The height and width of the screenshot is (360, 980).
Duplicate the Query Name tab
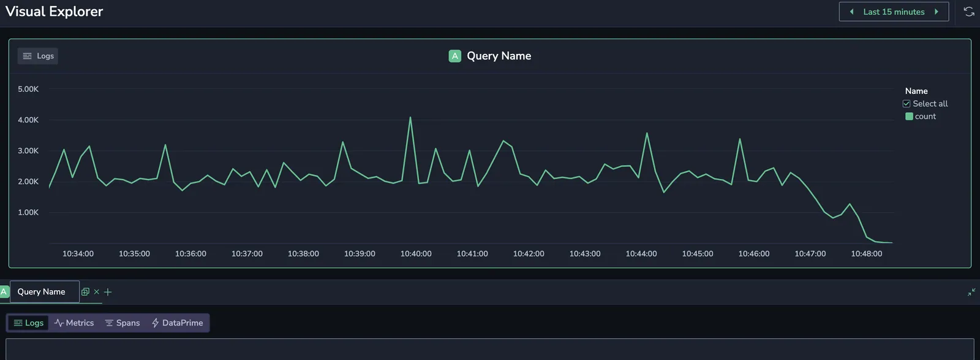click(x=85, y=292)
